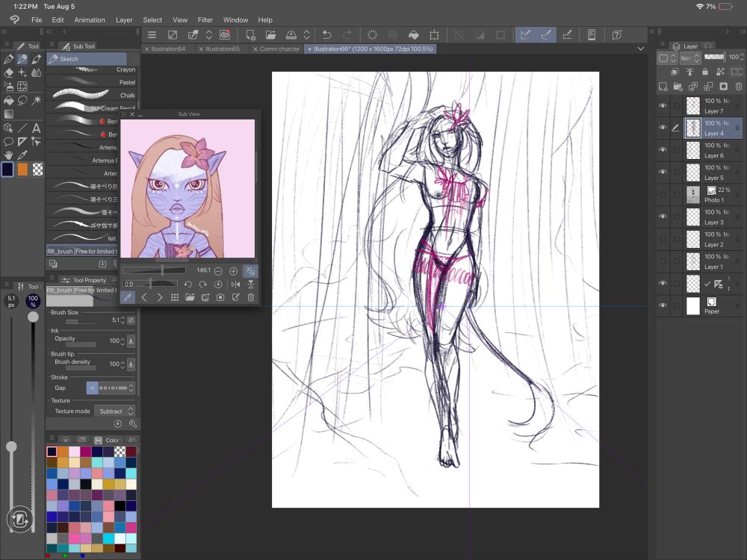Viewport: 747px width, 560px height.
Task: Open palette color dropdown in Layer panel
Action: [667, 58]
